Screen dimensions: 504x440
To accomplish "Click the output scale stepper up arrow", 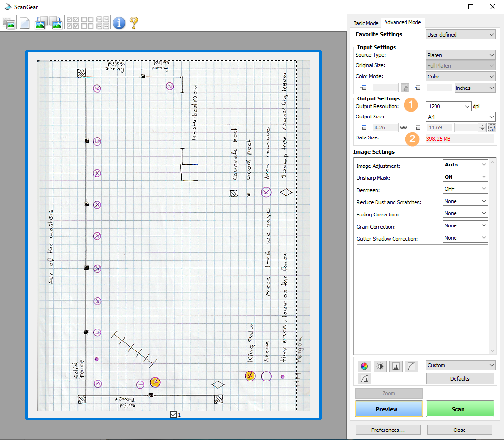I will click(482, 125).
